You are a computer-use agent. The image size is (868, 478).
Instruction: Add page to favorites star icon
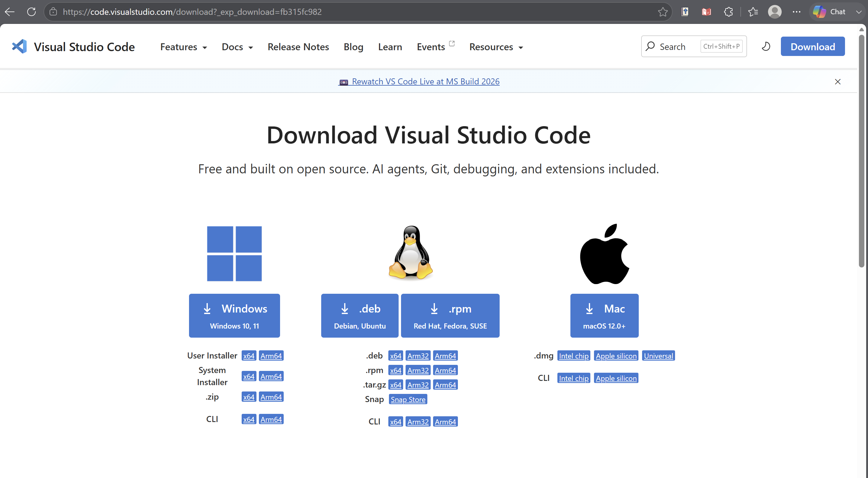[x=662, y=12]
